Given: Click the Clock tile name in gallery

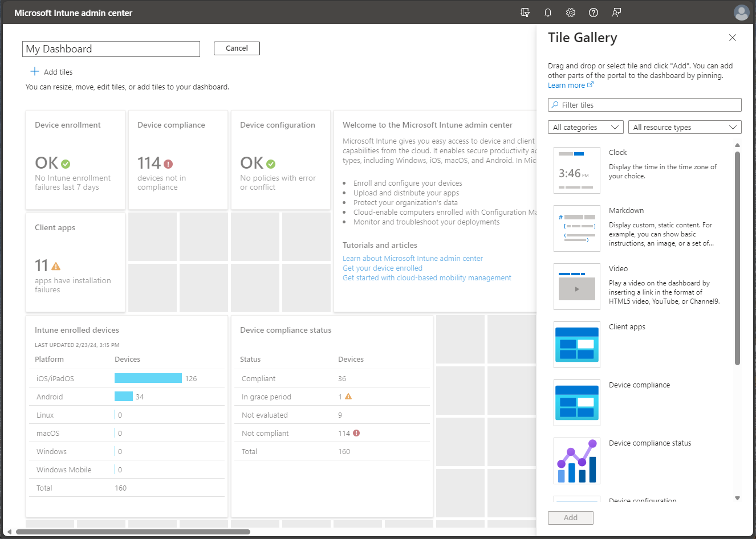Looking at the screenshot, I should coord(617,152).
